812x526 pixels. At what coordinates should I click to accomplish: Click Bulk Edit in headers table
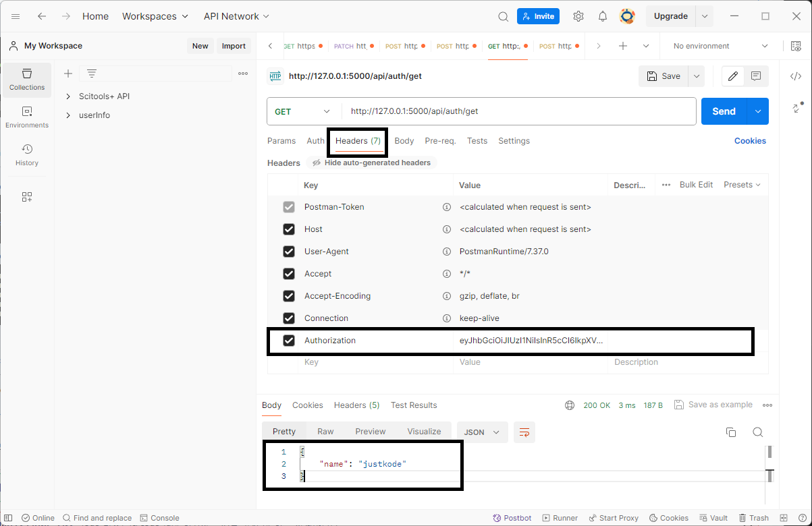[696, 185]
